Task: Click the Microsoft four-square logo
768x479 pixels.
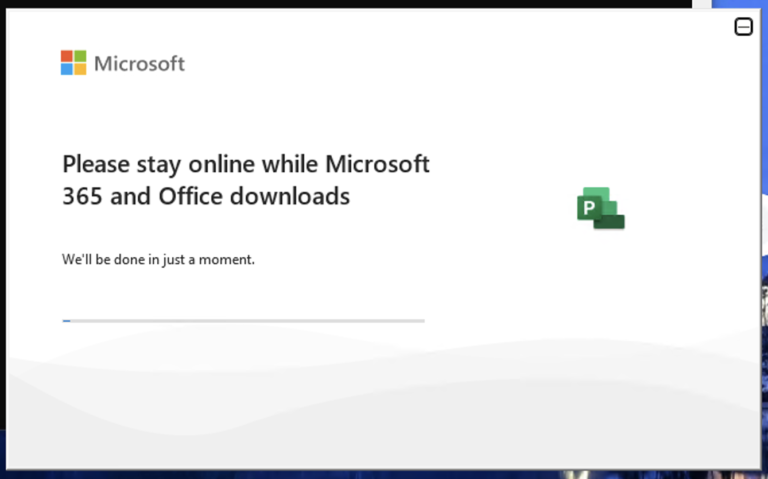Action: [73, 63]
